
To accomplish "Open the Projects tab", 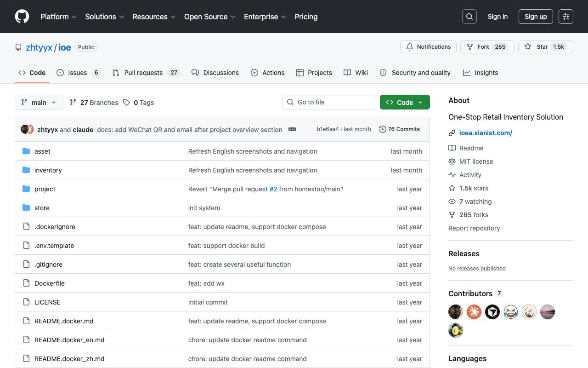I will [314, 73].
